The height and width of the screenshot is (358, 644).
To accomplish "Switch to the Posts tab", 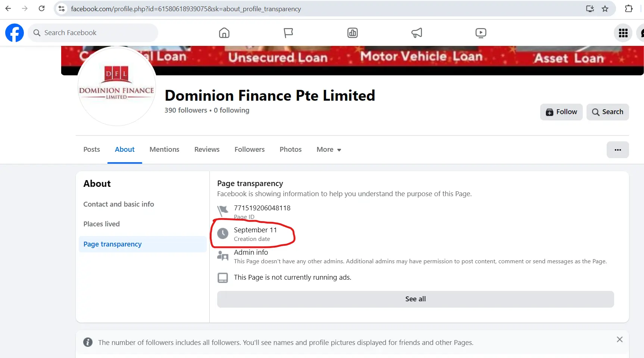I will pyautogui.click(x=91, y=150).
